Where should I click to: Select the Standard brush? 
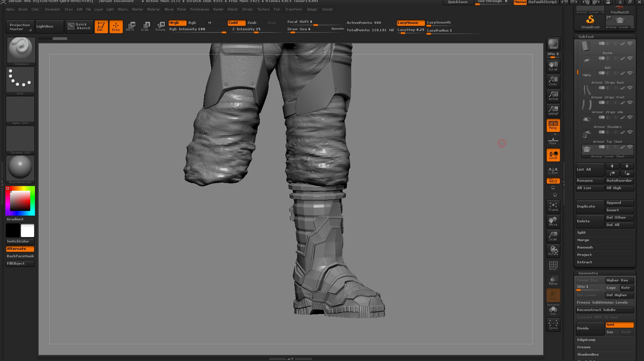(x=20, y=50)
